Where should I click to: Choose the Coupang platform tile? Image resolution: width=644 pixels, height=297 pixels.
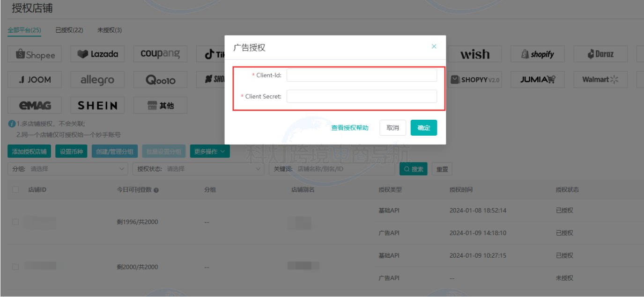160,54
